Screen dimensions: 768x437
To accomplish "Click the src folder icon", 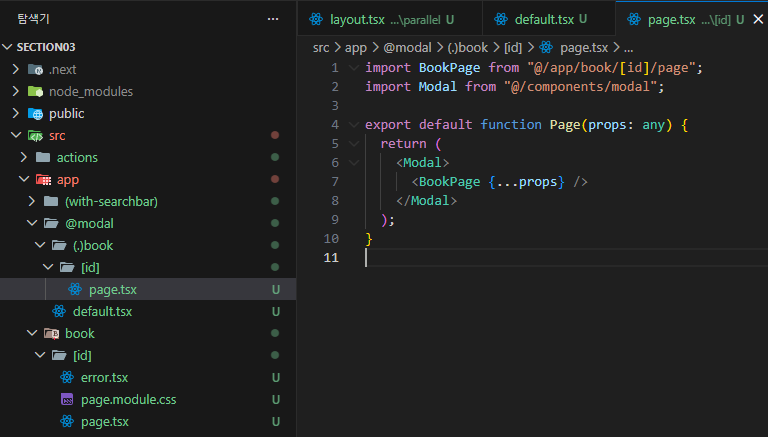I will point(36,135).
